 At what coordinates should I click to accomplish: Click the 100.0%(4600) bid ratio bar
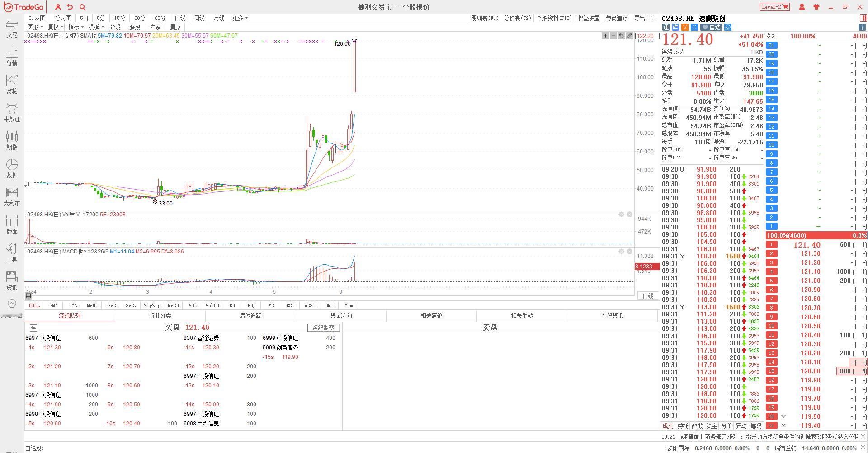point(816,235)
